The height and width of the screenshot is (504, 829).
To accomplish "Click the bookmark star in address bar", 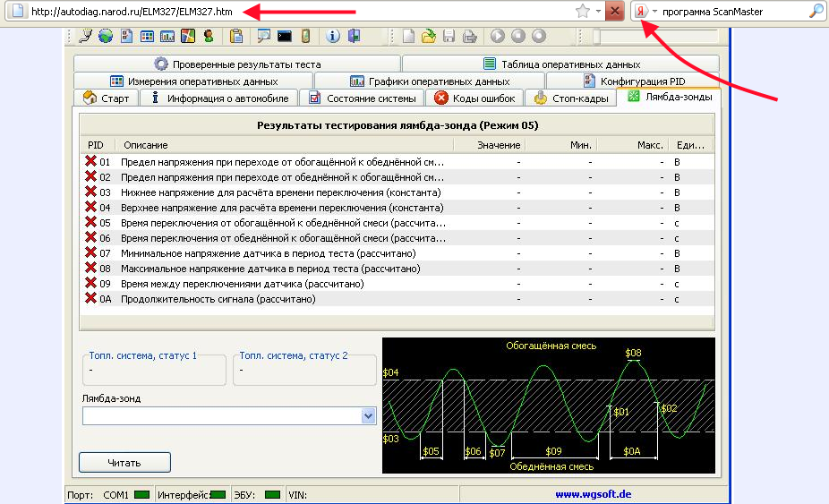I will click(583, 11).
